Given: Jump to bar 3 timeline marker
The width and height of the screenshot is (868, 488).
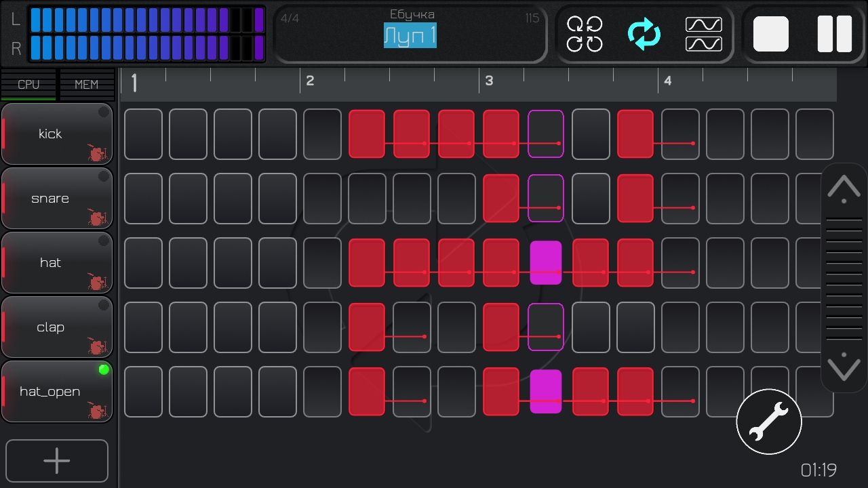Looking at the screenshot, I should (x=489, y=81).
